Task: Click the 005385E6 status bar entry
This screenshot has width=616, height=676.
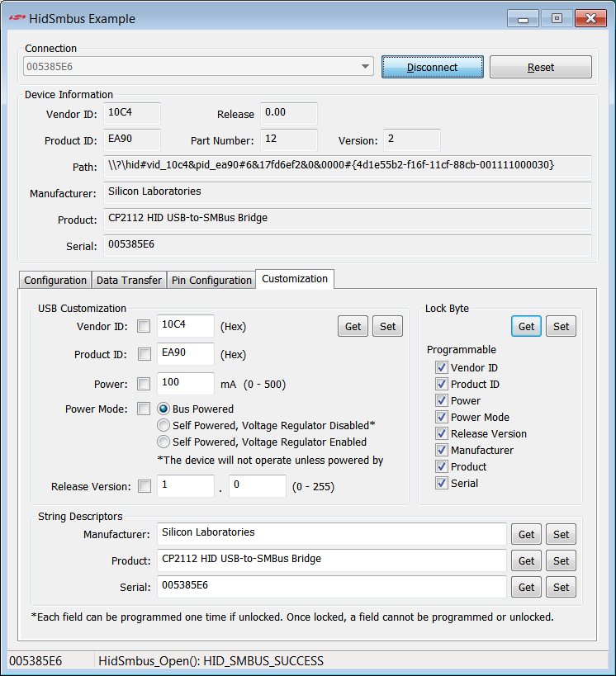Action: (x=36, y=661)
